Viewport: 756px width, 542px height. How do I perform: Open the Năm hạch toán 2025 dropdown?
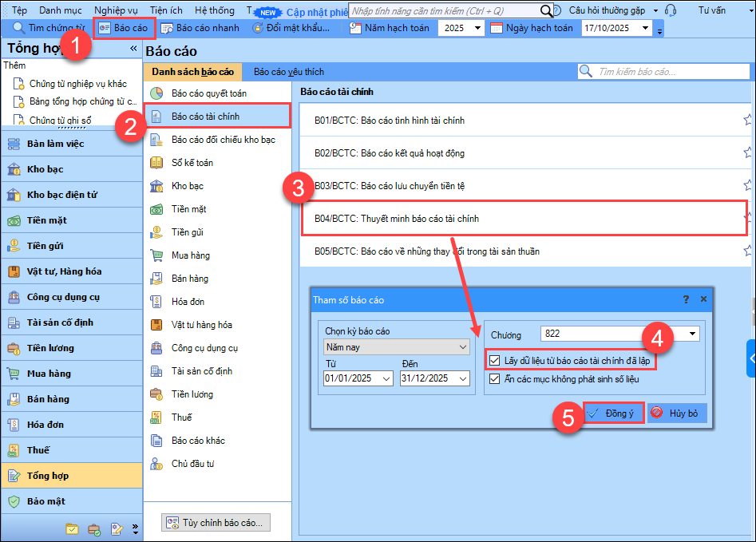pos(477,28)
